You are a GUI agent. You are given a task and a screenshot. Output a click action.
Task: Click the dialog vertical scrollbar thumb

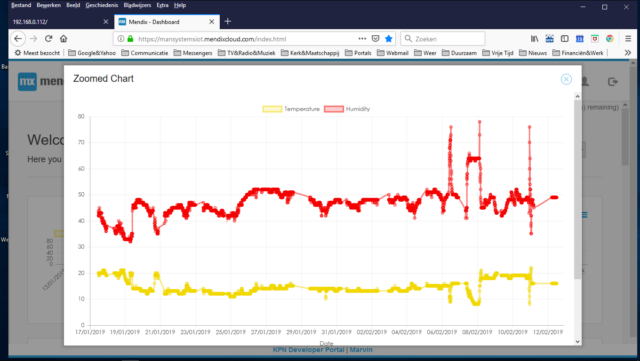click(577, 189)
